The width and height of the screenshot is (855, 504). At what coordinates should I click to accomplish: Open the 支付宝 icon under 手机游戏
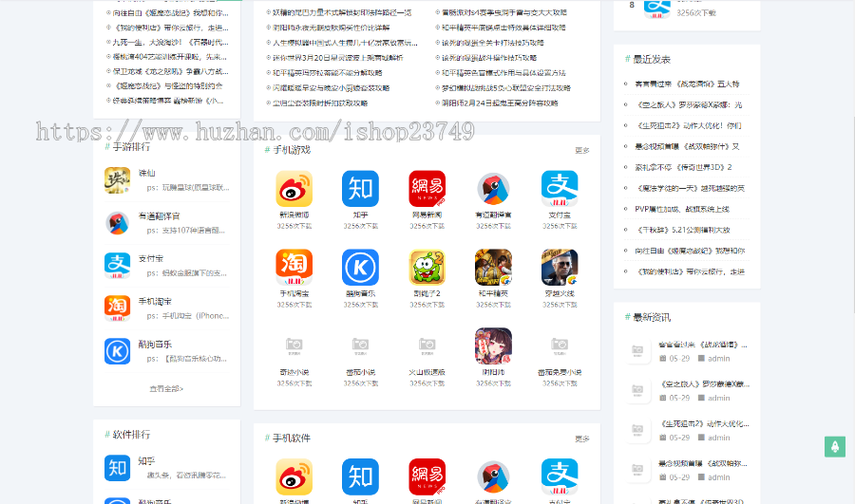560,189
